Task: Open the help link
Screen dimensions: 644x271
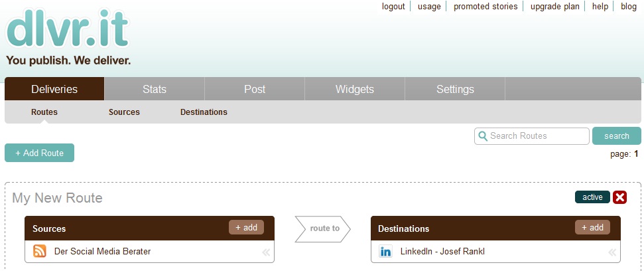Action: (600, 6)
